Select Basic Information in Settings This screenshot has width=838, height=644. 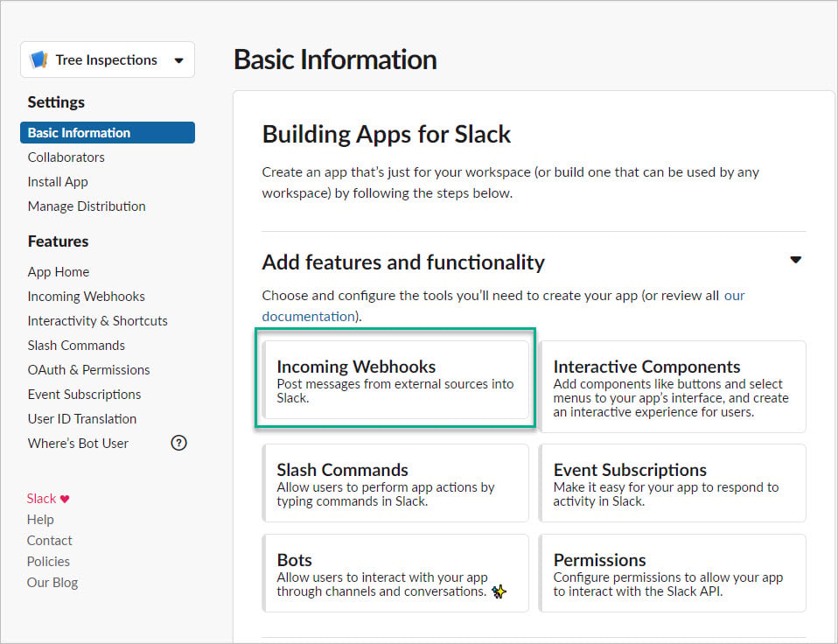[108, 132]
